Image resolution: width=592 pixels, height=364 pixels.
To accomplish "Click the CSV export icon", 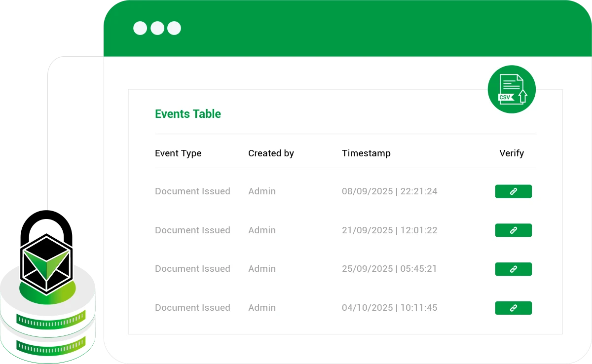I will [x=512, y=89].
